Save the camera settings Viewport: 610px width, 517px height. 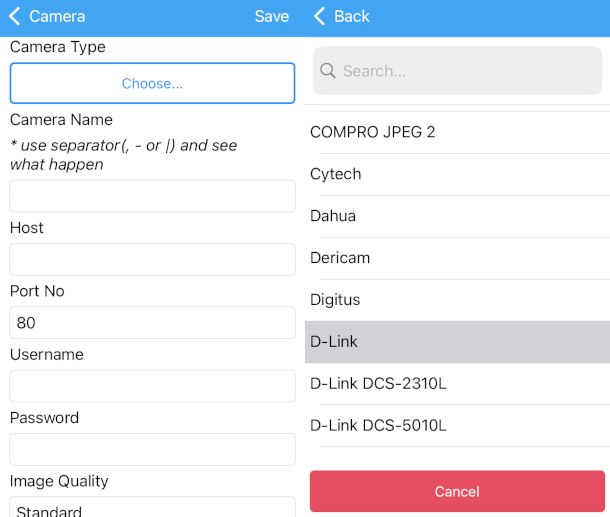(x=271, y=16)
